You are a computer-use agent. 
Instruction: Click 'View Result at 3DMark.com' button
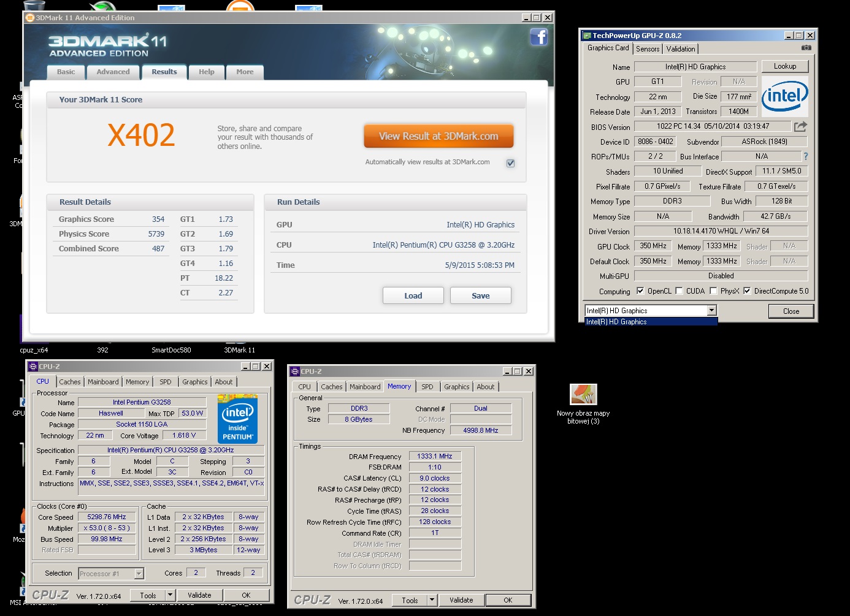point(438,136)
